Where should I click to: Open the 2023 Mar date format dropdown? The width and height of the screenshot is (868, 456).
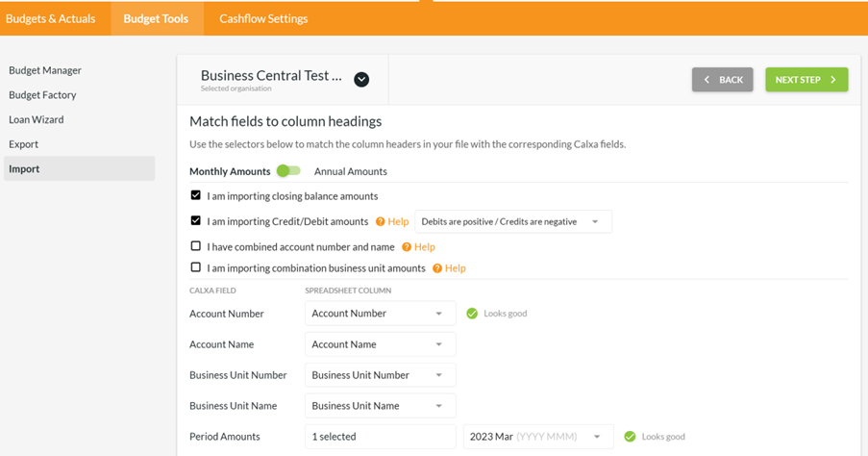(537, 437)
